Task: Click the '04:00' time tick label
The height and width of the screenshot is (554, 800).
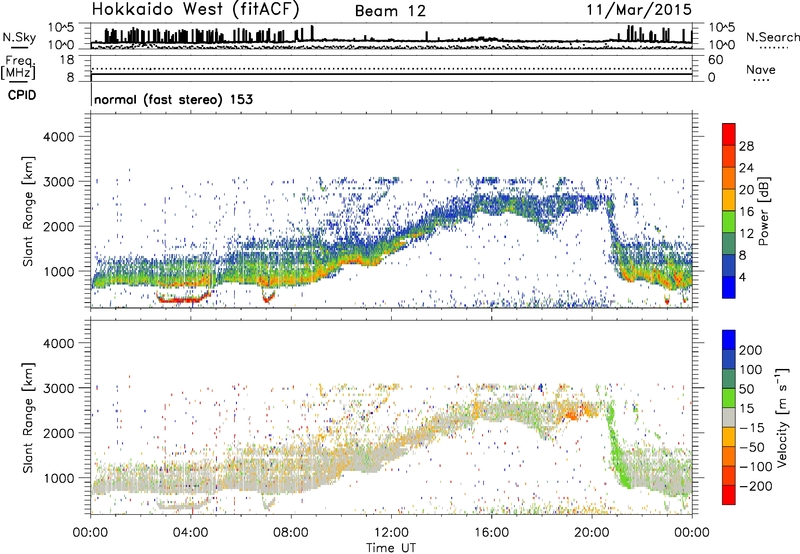Action: (191, 533)
